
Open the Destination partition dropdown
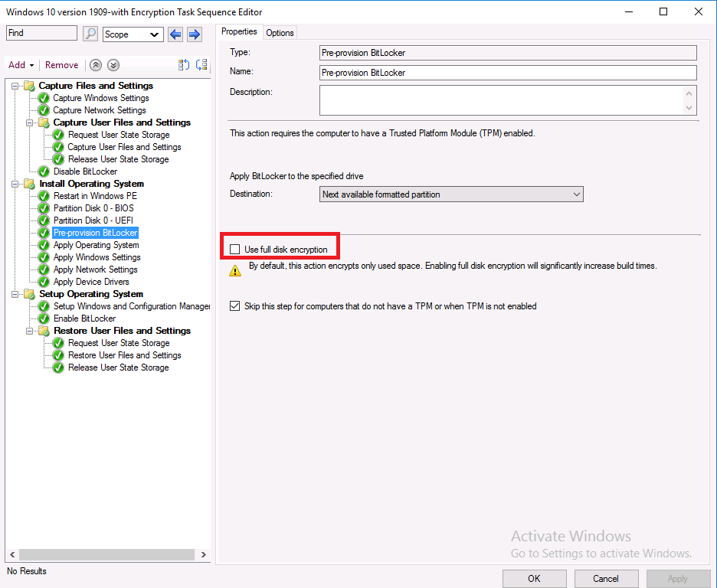(451, 194)
